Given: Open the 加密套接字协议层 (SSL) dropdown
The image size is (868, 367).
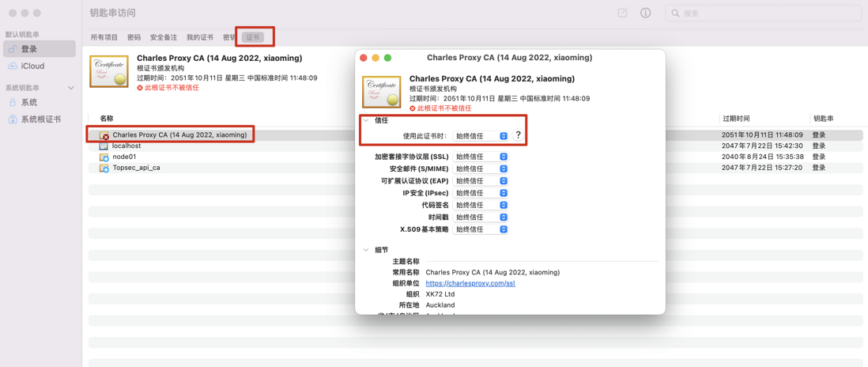Looking at the screenshot, I should (x=481, y=157).
